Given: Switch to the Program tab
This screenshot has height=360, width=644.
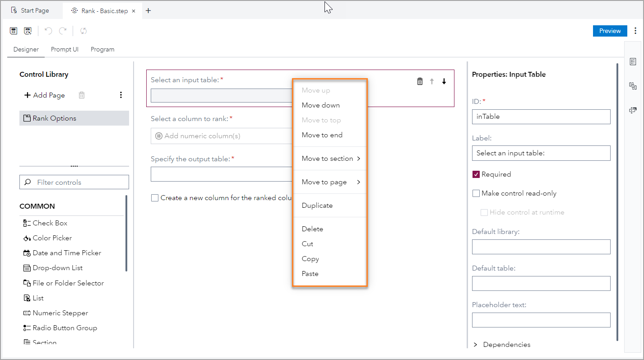Looking at the screenshot, I should [102, 49].
